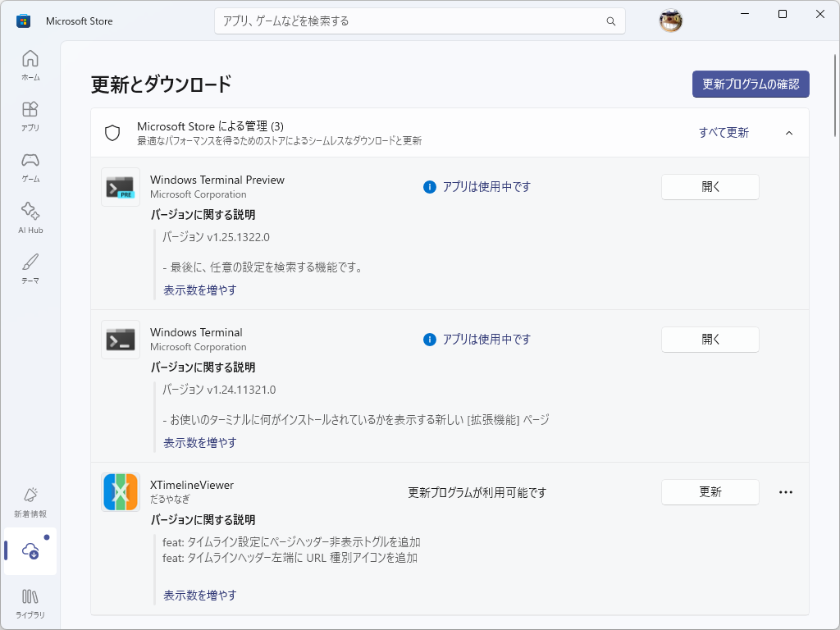Click the info icon in Windows Terminal row
The image size is (840, 630).
430,340
